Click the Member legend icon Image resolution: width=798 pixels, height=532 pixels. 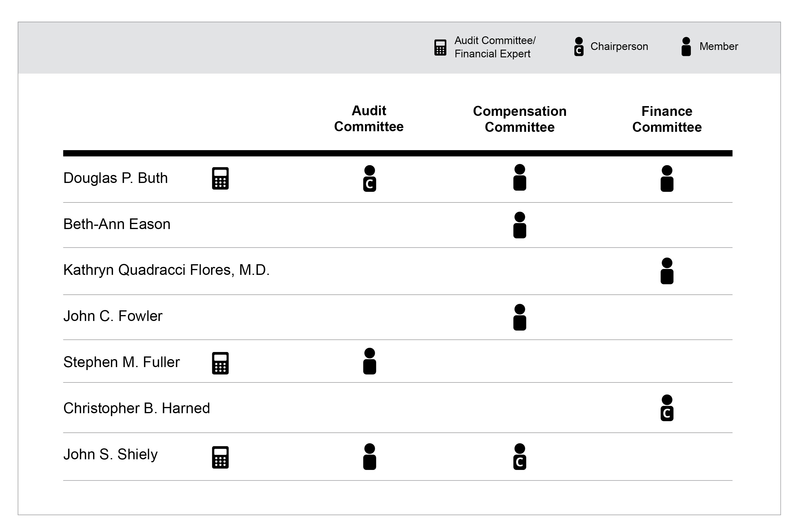[x=686, y=47]
